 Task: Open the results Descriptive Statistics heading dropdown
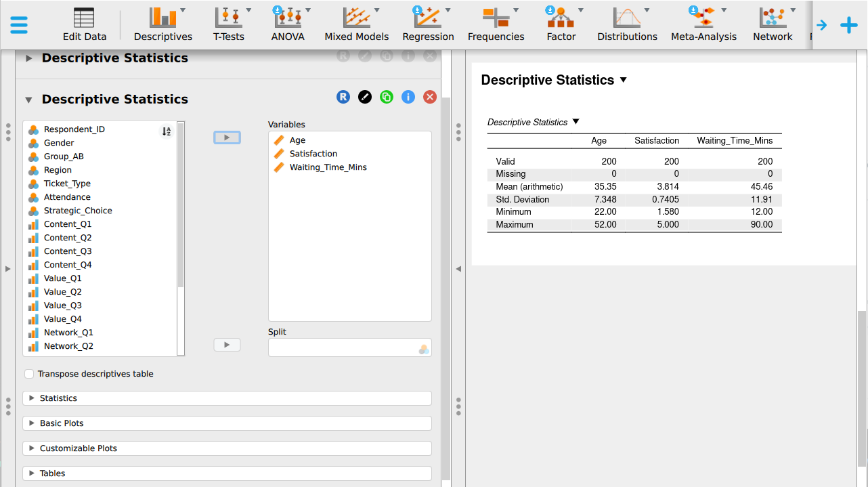point(624,80)
